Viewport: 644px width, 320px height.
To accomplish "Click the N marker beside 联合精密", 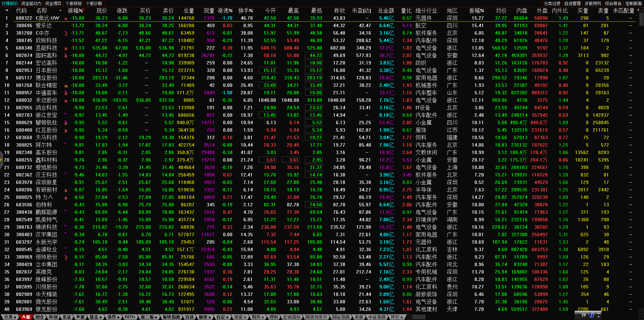I will pos(66,86).
